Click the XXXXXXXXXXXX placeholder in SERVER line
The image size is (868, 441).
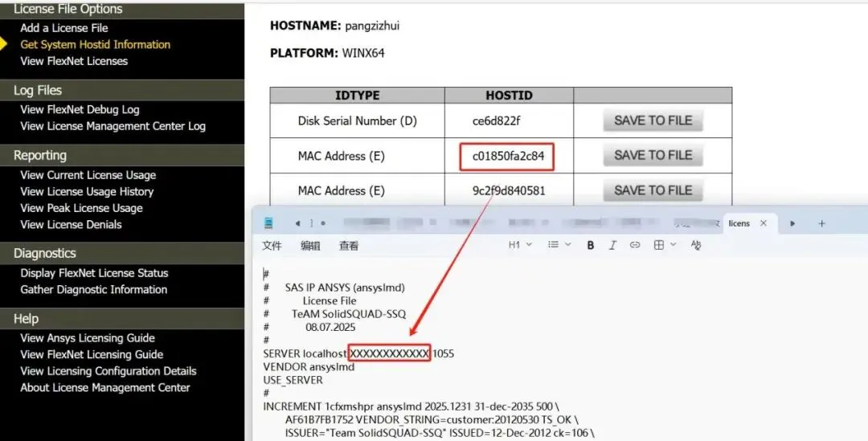390,353
